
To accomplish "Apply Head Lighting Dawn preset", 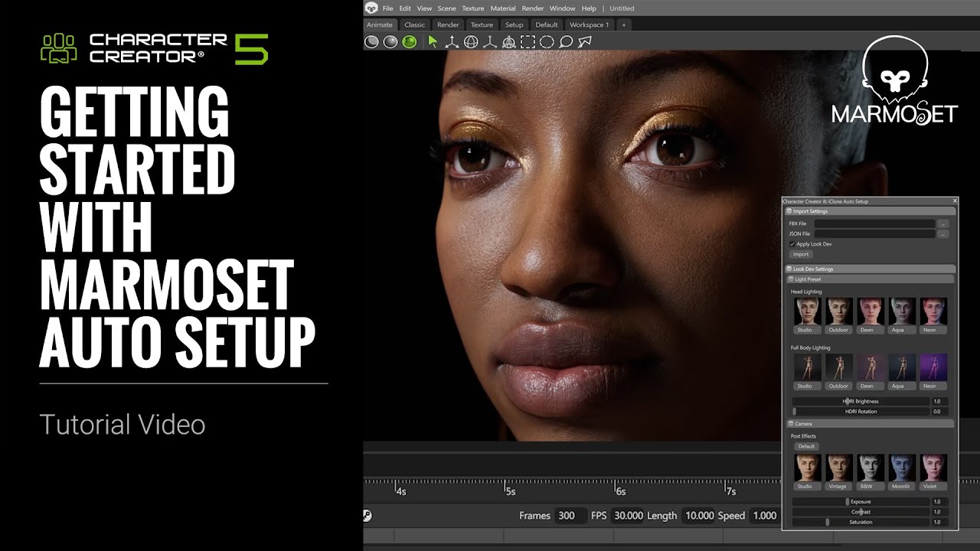I will [x=871, y=315].
